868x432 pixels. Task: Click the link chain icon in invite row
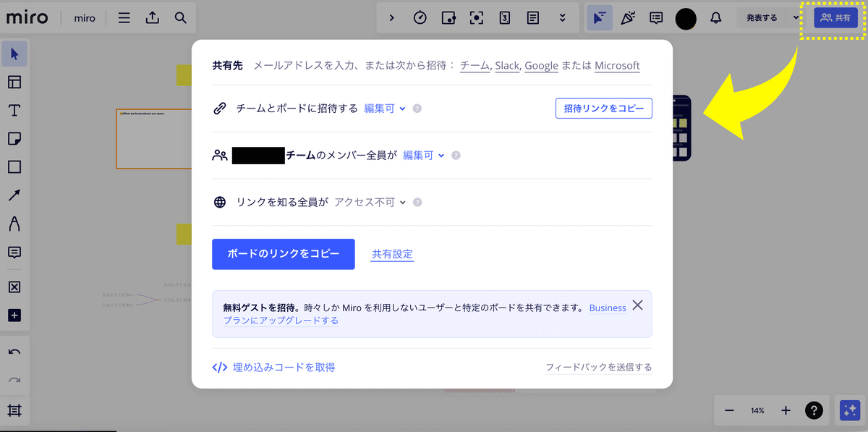tap(220, 109)
